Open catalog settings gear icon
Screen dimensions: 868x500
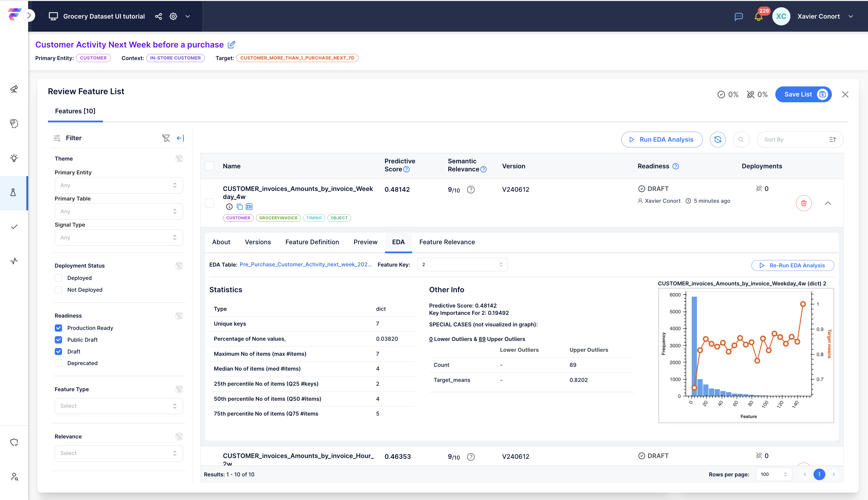[173, 16]
